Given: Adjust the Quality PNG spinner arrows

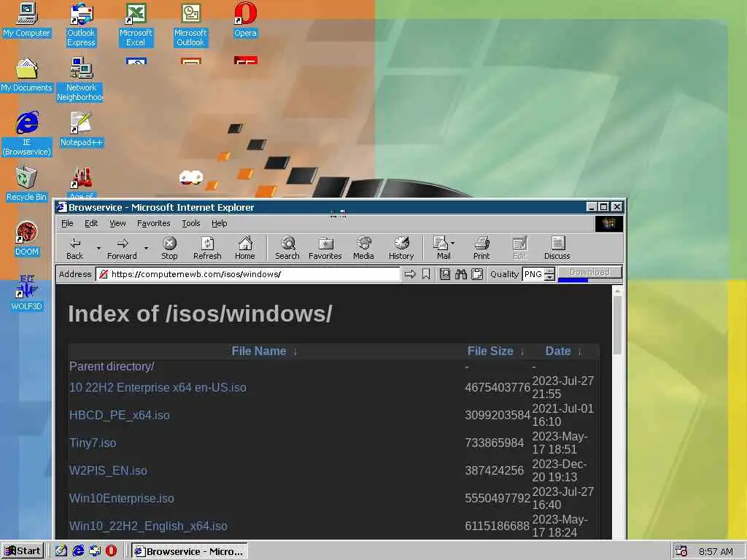Looking at the screenshot, I should (549, 274).
